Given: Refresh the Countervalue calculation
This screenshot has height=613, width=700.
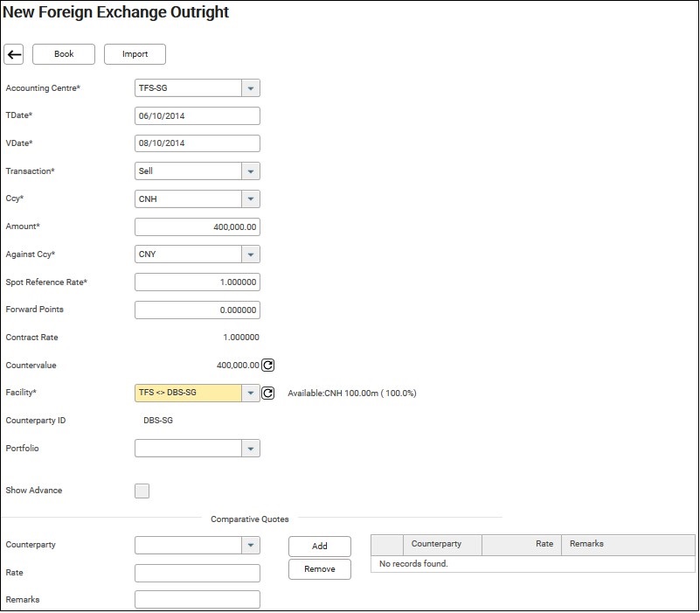Looking at the screenshot, I should pyautogui.click(x=267, y=366).
